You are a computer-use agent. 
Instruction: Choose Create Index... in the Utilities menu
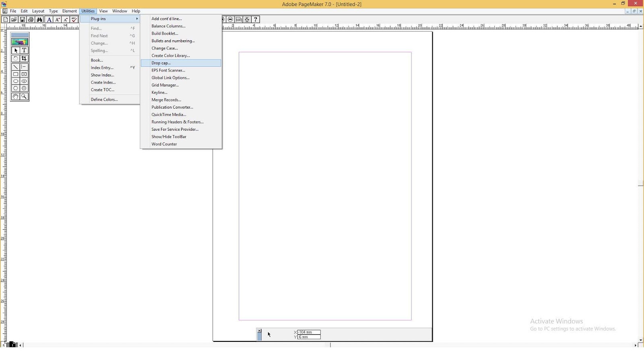pyautogui.click(x=110, y=82)
